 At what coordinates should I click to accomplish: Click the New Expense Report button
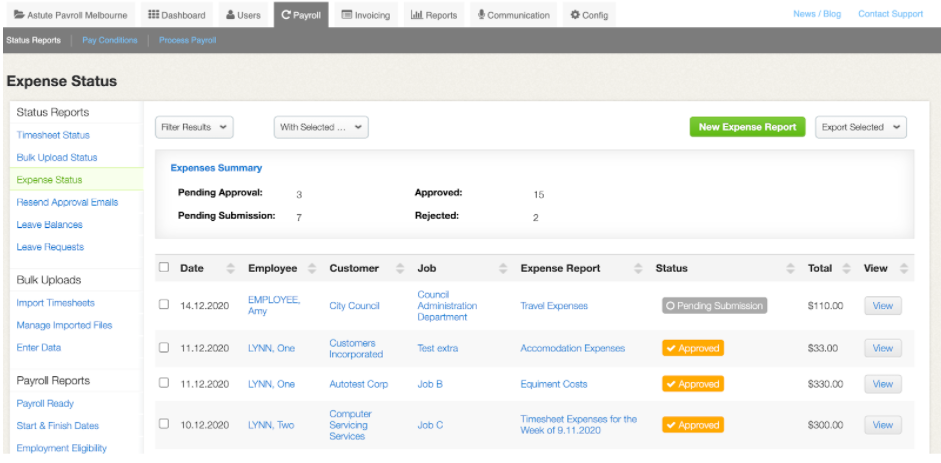tap(747, 127)
